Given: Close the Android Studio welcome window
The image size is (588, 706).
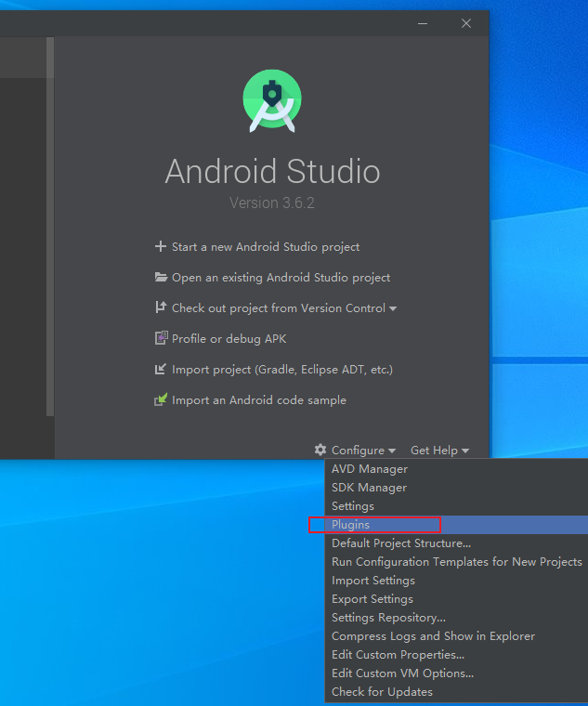Looking at the screenshot, I should [x=466, y=23].
